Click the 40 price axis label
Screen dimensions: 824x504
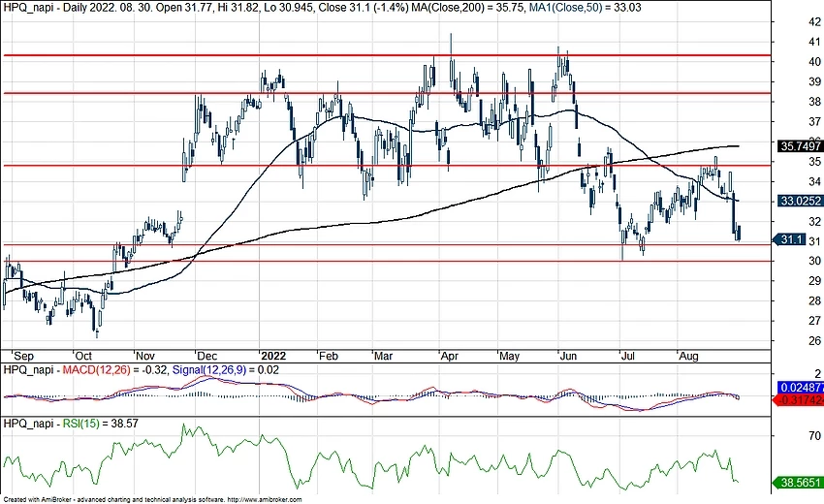pyautogui.click(x=814, y=61)
